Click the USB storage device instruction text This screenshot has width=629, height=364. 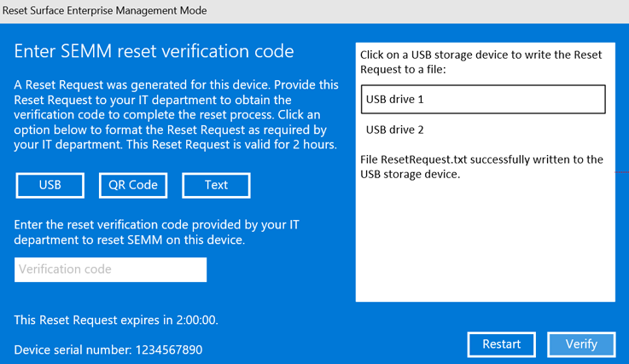[482, 62]
